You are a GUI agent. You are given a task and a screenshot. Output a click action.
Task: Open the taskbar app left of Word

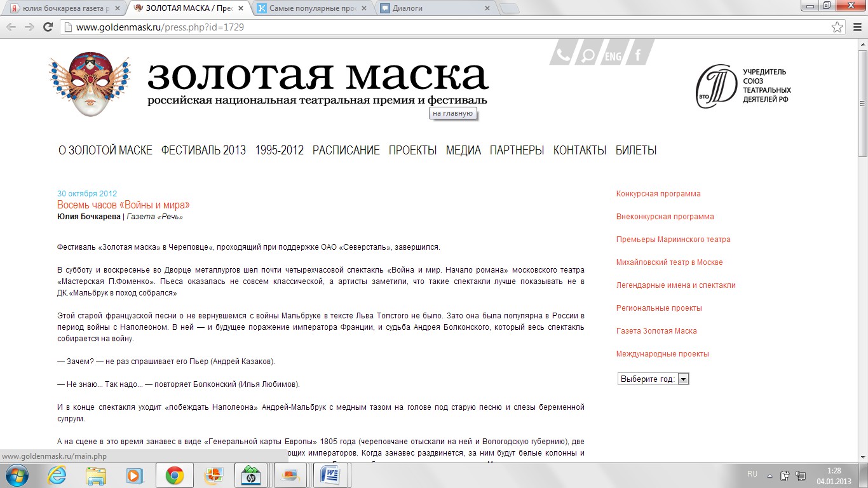click(290, 475)
